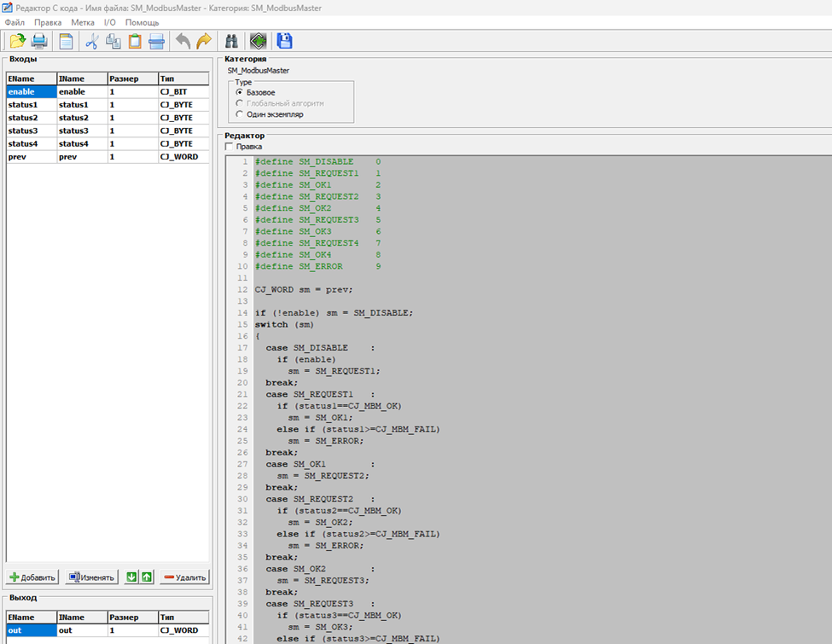Viewport: 832px width, 644px height.
Task: Open the Файл menu
Action: point(15,22)
